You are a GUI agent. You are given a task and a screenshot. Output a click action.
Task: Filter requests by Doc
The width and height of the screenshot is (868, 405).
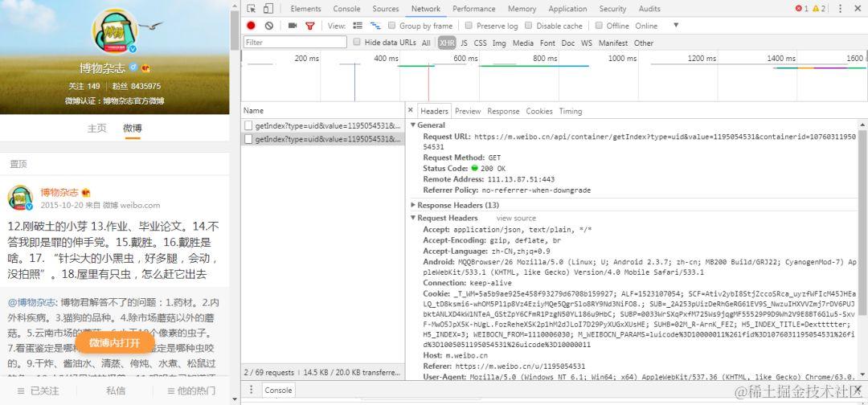coord(568,43)
